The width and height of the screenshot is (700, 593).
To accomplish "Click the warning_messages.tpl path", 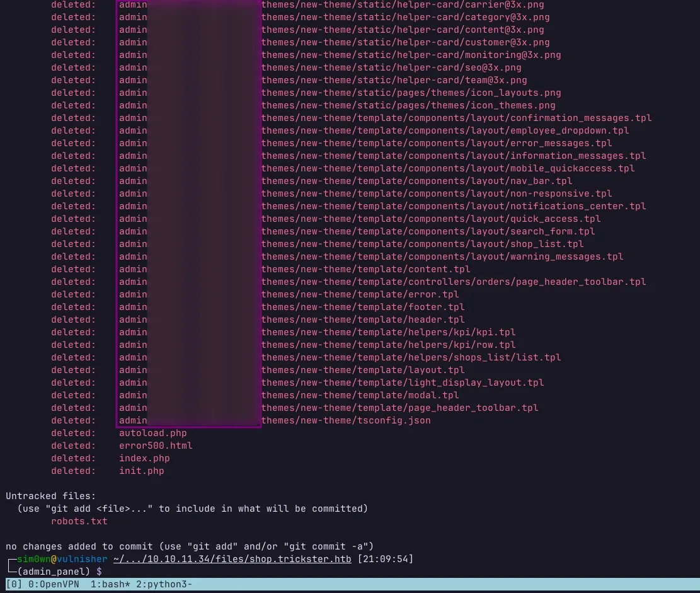I will pyautogui.click(x=442, y=256).
